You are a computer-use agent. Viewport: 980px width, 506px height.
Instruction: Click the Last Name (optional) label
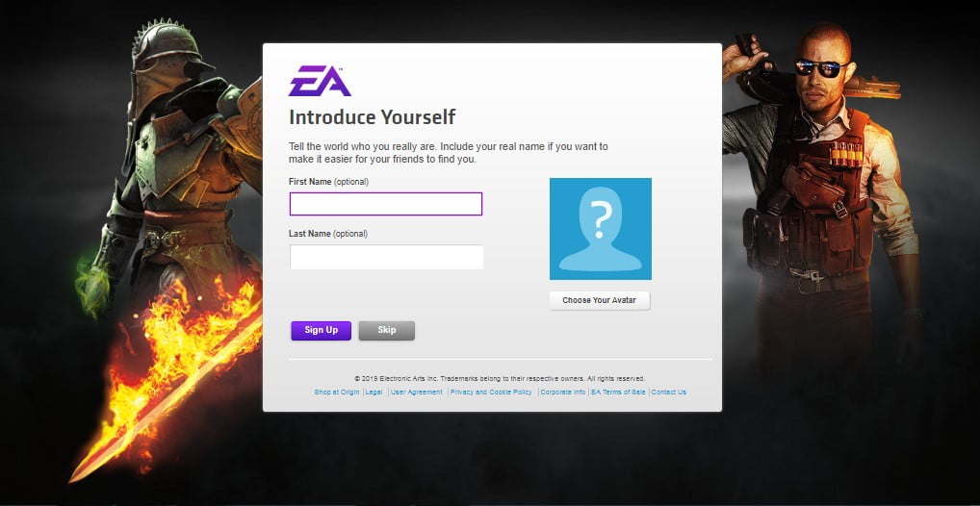328,234
